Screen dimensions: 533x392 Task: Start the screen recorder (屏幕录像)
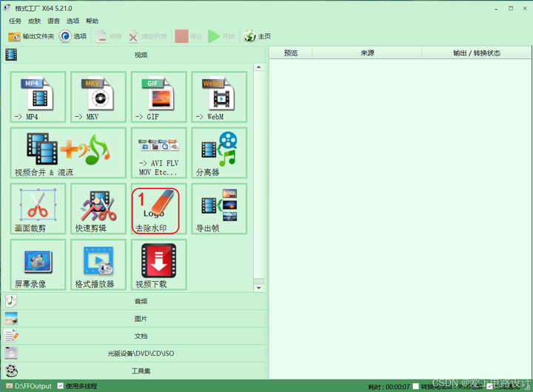click(x=38, y=265)
